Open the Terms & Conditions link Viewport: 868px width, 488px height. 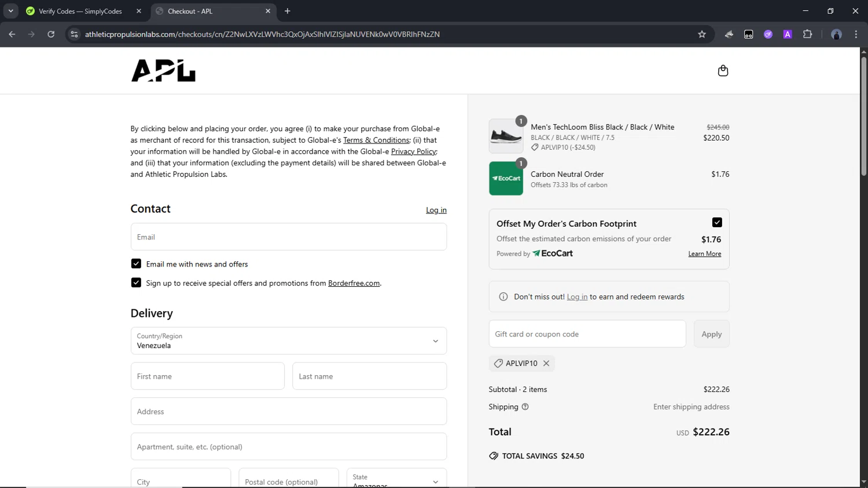point(377,140)
